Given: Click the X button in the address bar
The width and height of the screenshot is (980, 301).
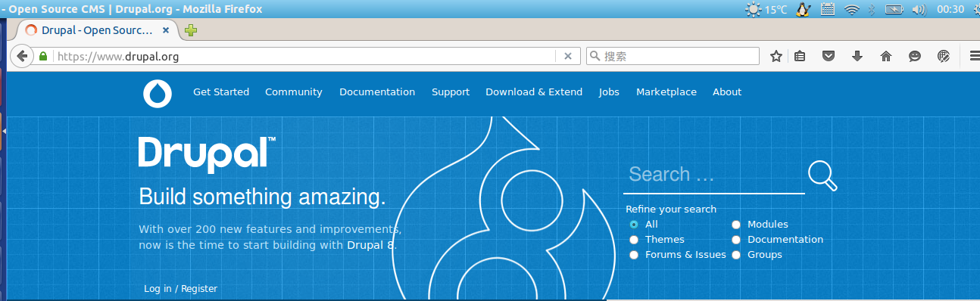Looking at the screenshot, I should (569, 56).
